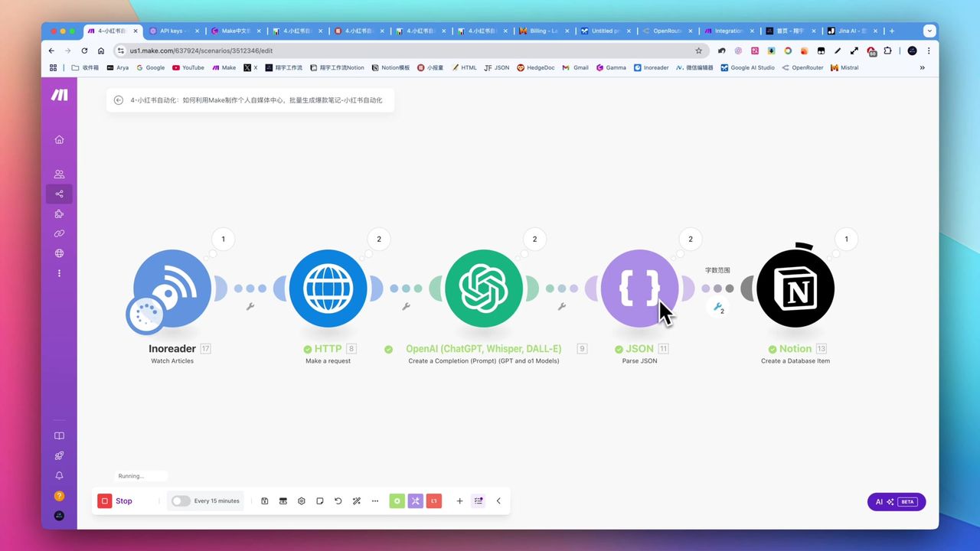980x551 pixels.
Task: Toggle the Every 15 minutes scheduling switch
Action: (181, 501)
